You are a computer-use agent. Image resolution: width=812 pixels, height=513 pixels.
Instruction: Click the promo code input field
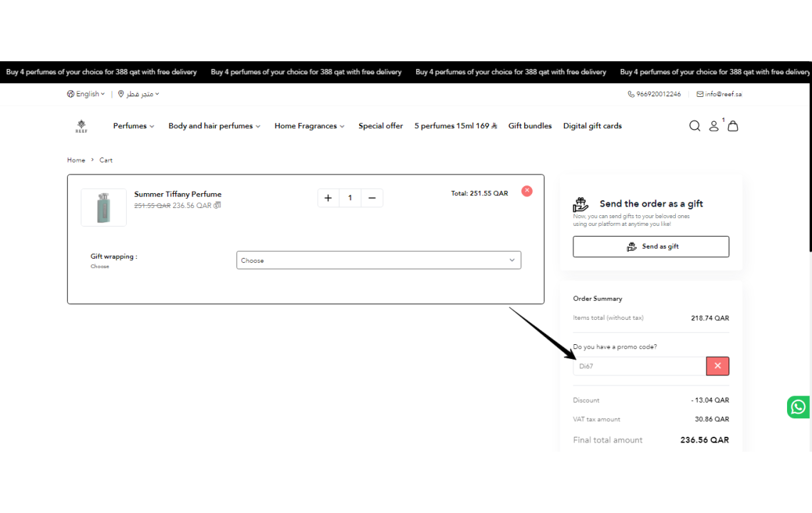[640, 366]
